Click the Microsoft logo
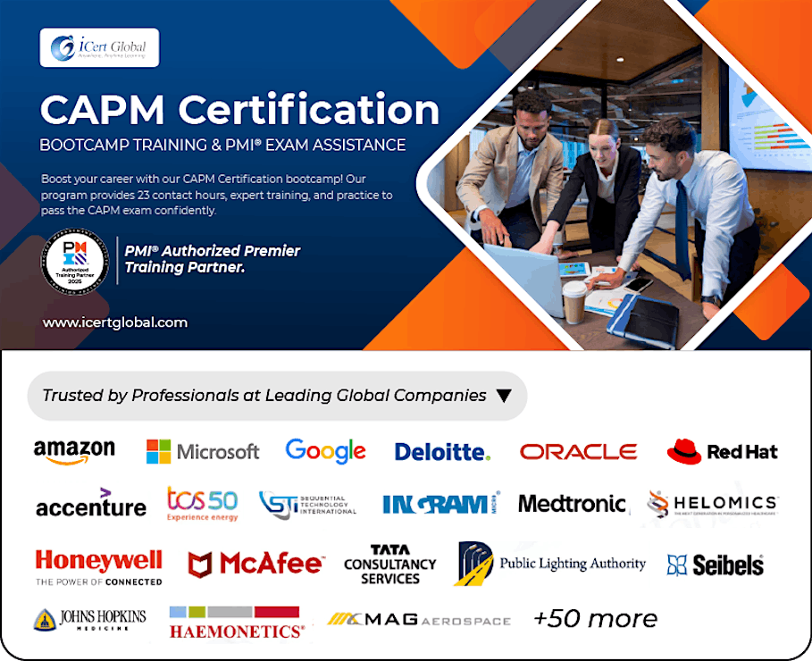 pos(203,452)
